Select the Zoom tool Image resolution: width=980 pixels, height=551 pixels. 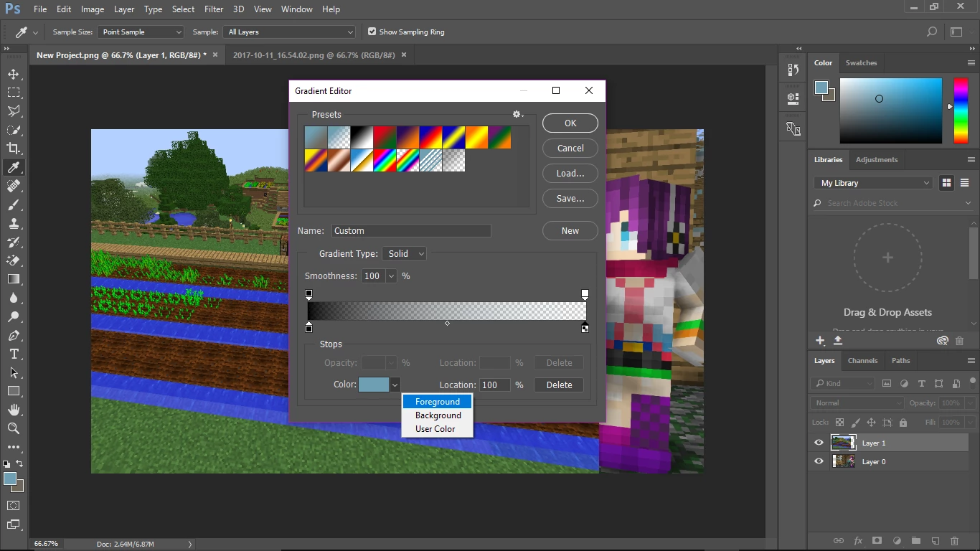click(x=14, y=428)
